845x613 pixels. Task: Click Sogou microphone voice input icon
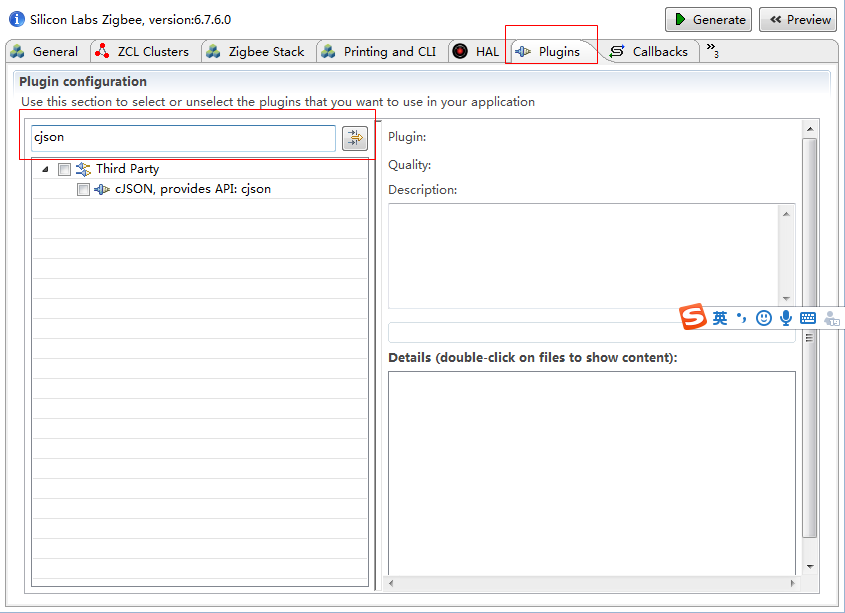pos(786,318)
